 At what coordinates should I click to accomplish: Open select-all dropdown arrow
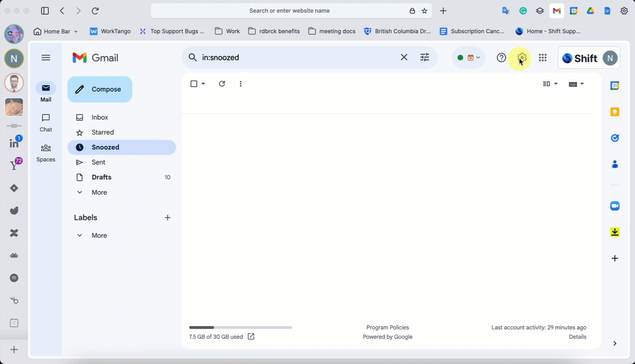[x=203, y=84]
